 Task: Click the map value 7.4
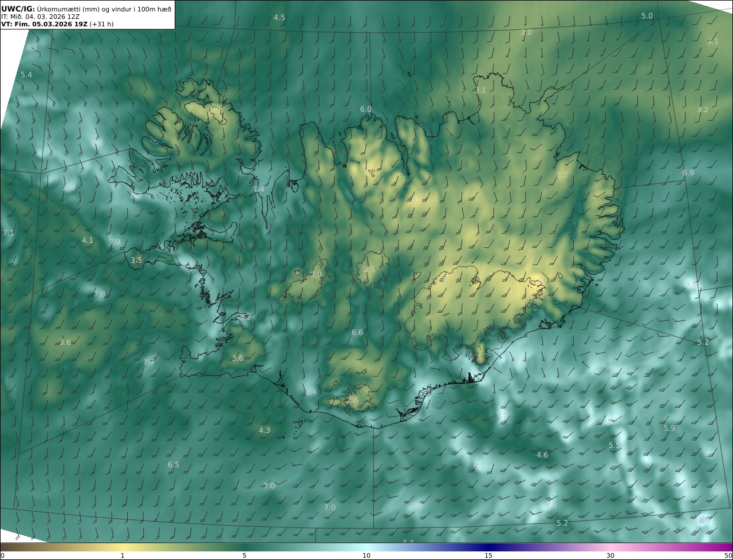pyautogui.click(x=259, y=190)
